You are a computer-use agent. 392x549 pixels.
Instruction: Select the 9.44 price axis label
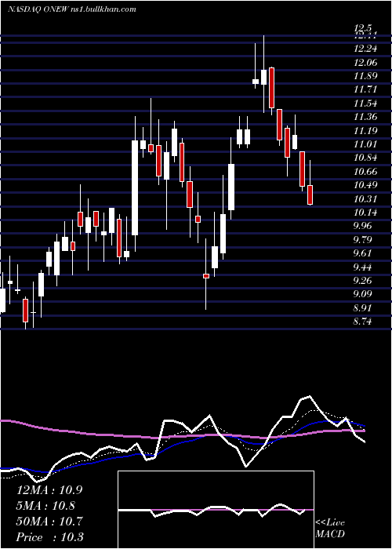tap(362, 267)
